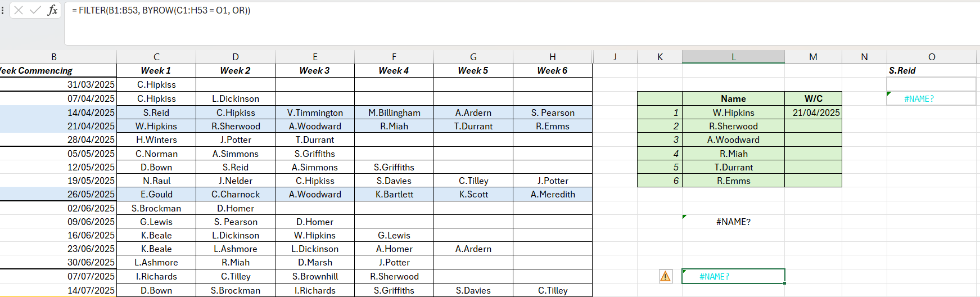The image size is (980, 297).
Task: Open Insert Function via the fx icon
Action: tap(52, 10)
